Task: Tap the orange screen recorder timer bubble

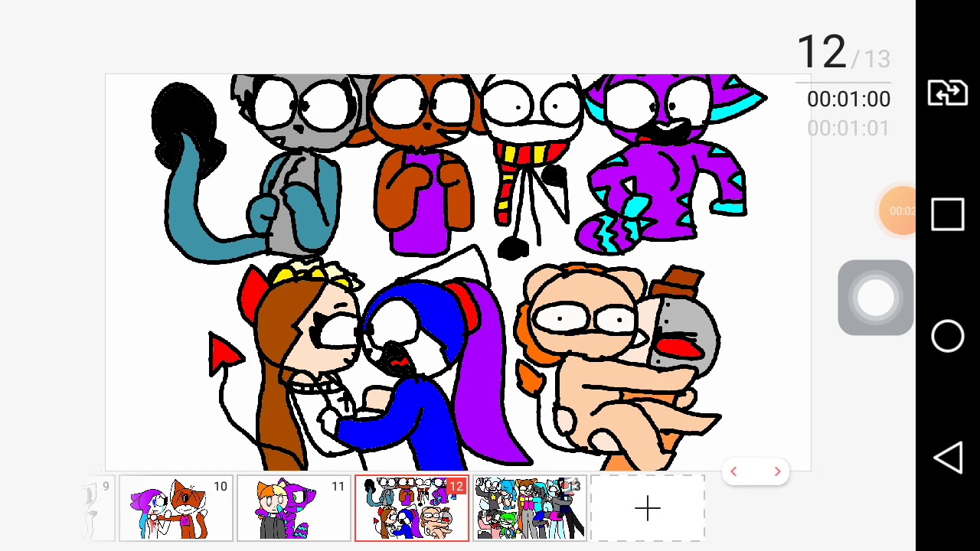Action: (x=897, y=210)
